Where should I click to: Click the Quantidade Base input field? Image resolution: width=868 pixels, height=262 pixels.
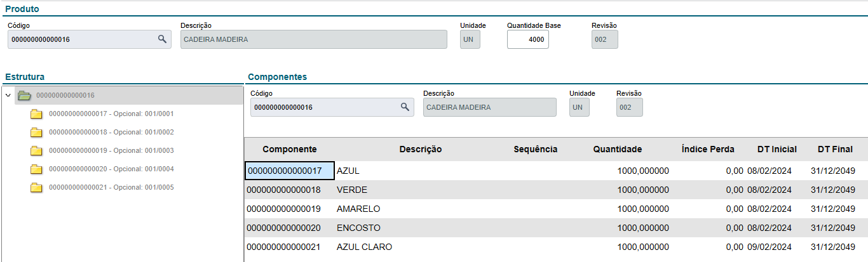coord(527,39)
